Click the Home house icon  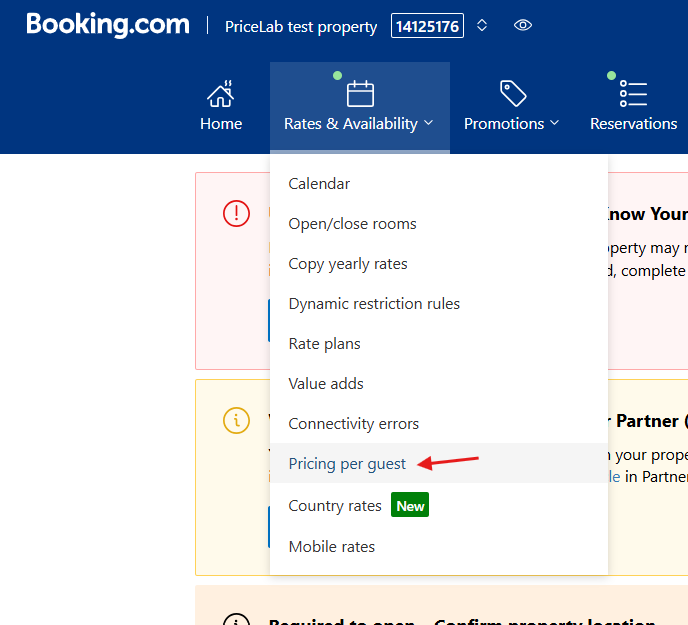point(221,94)
